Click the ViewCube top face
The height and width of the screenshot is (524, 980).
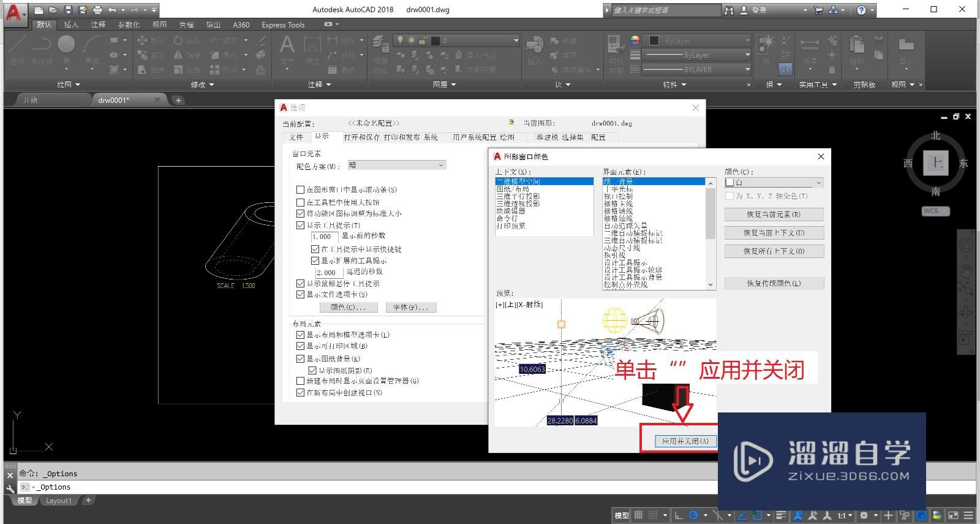tap(935, 163)
